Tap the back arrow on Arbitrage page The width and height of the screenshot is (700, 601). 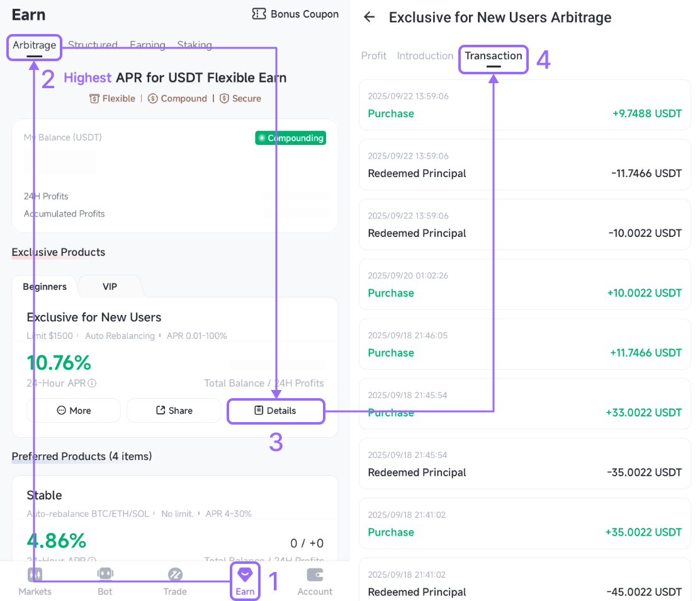[x=369, y=17]
